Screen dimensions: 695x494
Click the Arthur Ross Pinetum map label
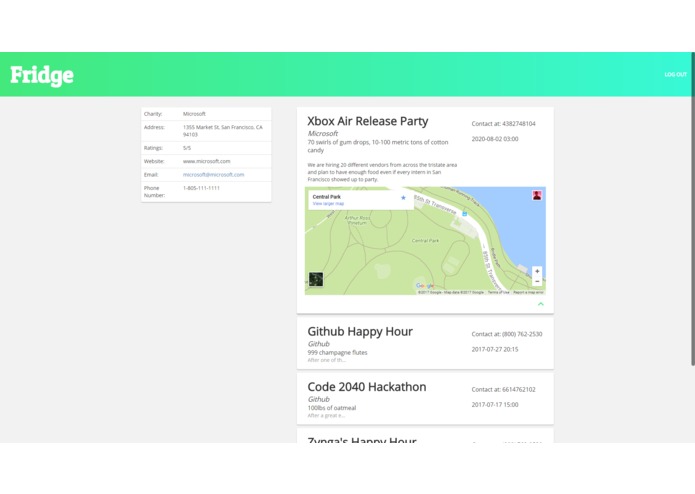pyautogui.click(x=357, y=220)
